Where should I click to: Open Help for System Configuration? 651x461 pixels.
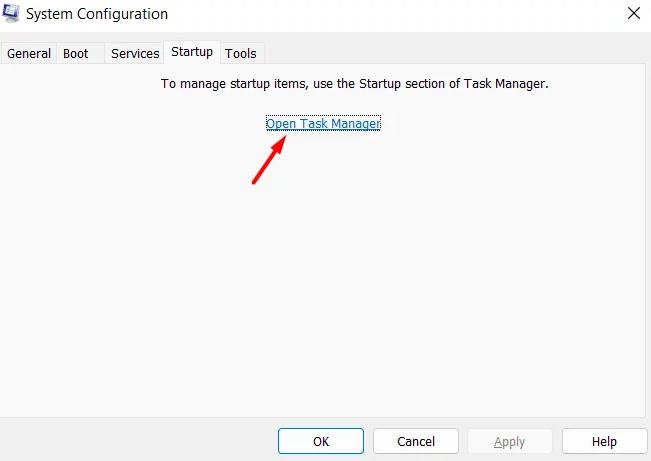point(604,441)
